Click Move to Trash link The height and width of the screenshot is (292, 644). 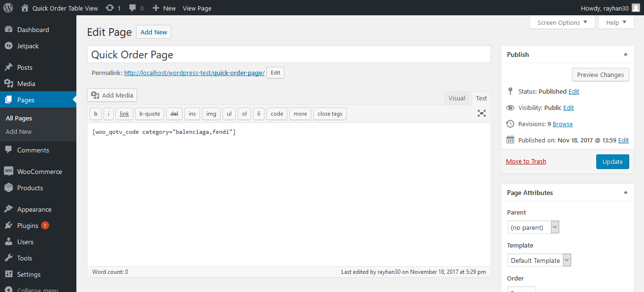[x=526, y=161]
